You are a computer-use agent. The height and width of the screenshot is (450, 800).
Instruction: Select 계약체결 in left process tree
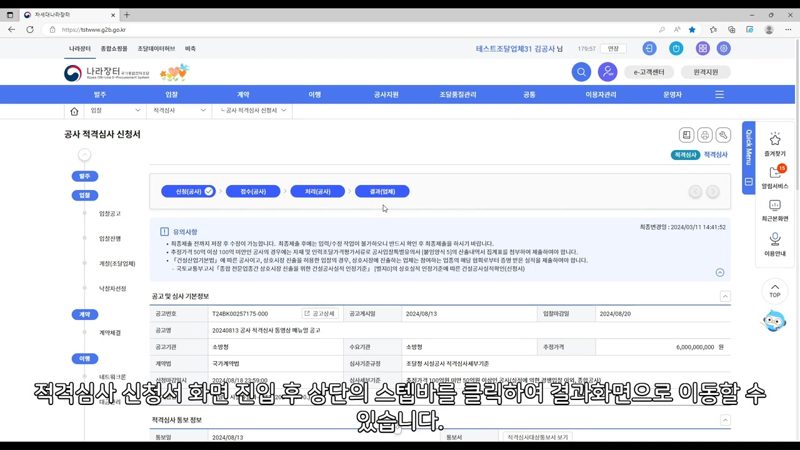pyautogui.click(x=110, y=333)
